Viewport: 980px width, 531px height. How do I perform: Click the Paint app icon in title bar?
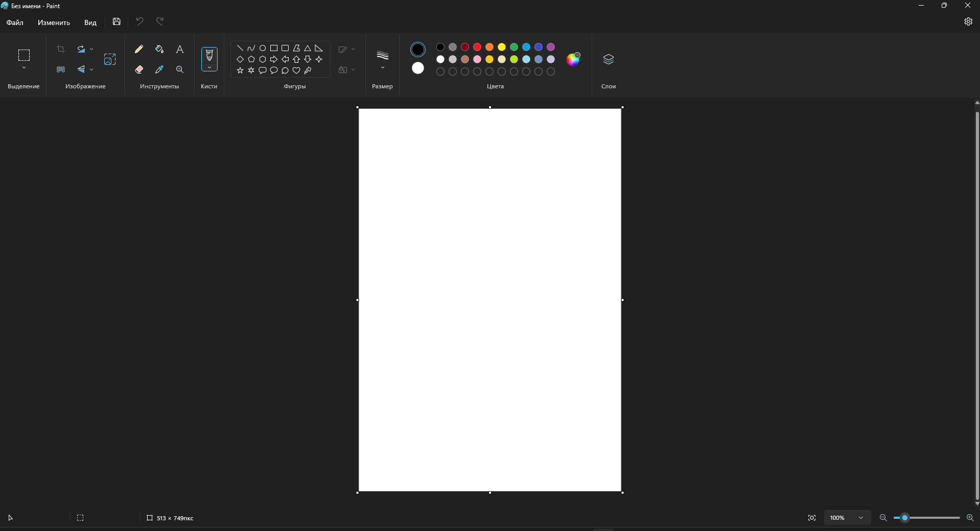(x=5, y=6)
